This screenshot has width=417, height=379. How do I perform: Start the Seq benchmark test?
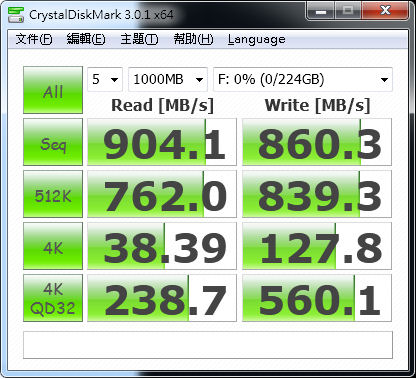53,142
